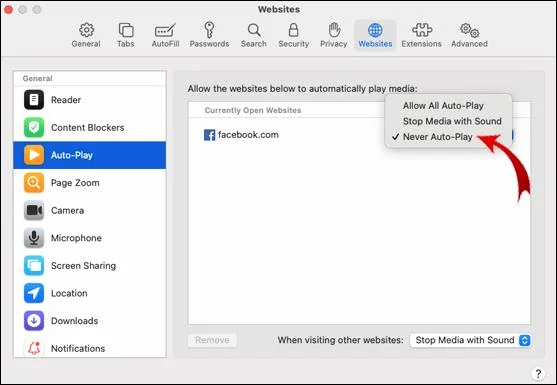
Task: Open the Privacy hand icon
Action: coord(334,30)
